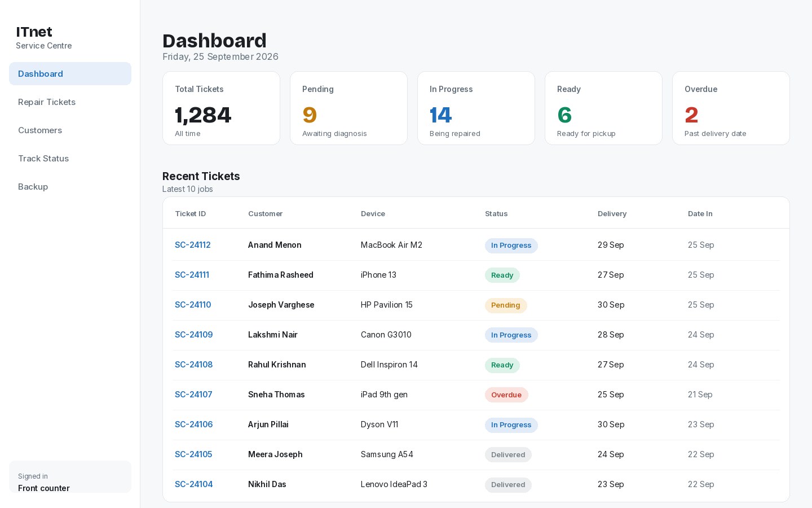Click the Date In column header

[x=700, y=214]
